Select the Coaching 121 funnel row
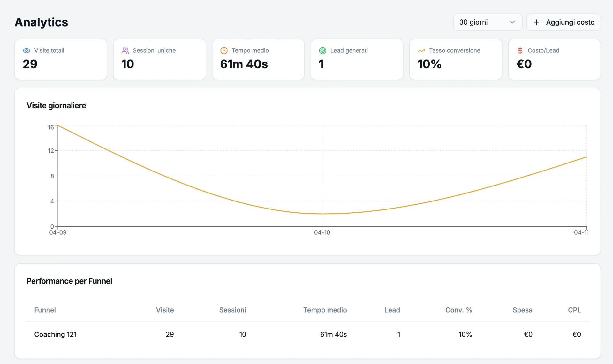The height and width of the screenshot is (364, 613). point(308,334)
